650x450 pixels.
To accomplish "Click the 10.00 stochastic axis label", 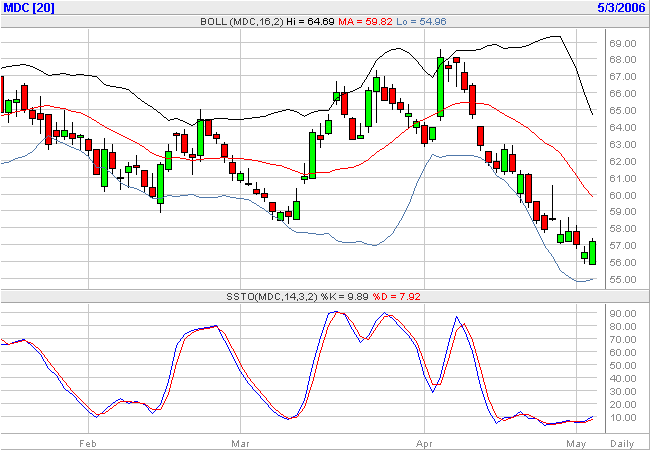I will pyautogui.click(x=623, y=418).
